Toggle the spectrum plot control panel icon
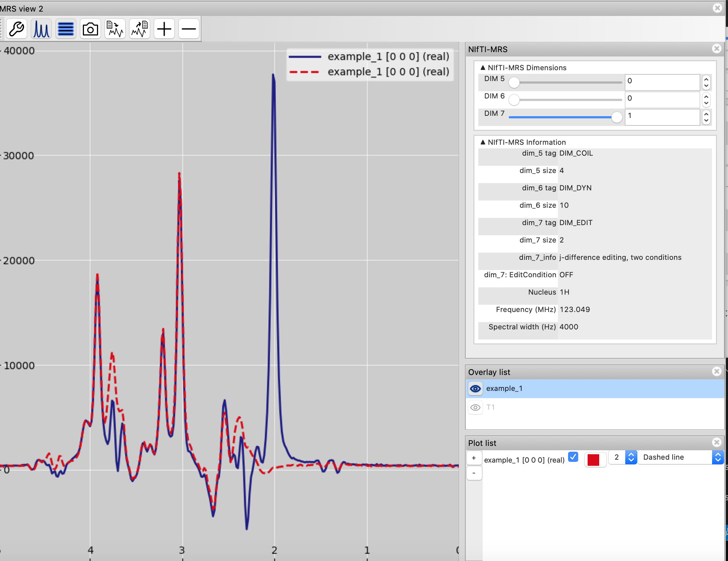Viewport: 728px width, 561px height. click(41, 29)
